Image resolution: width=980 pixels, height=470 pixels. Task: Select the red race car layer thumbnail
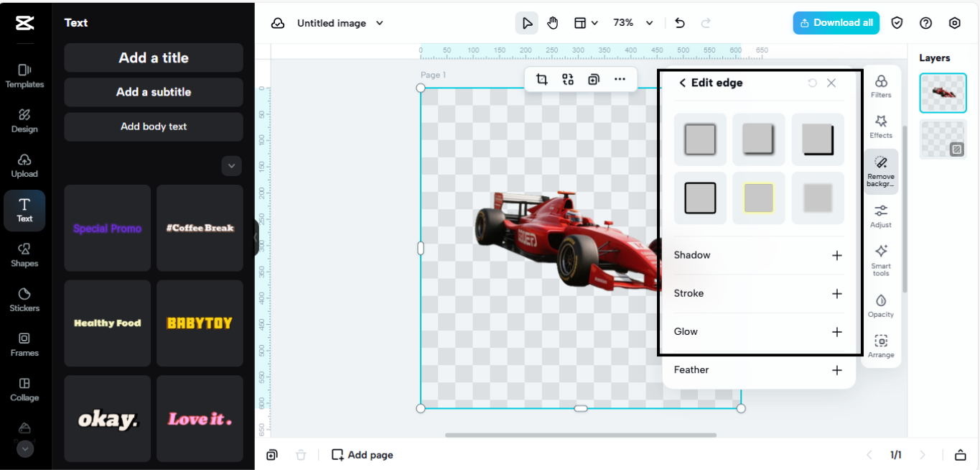point(943,93)
